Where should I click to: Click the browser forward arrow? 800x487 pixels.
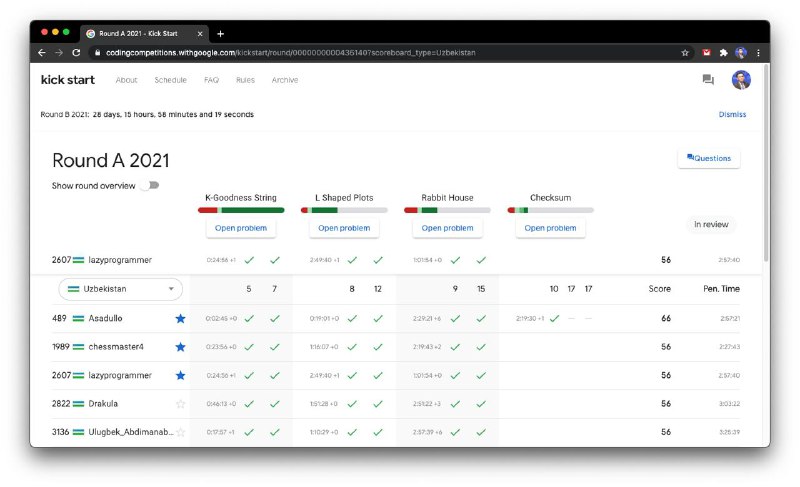(59, 53)
